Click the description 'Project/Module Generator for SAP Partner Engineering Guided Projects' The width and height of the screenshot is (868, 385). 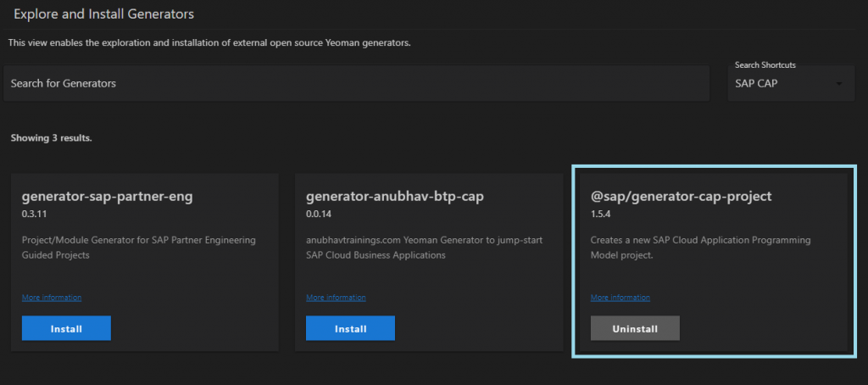point(139,248)
